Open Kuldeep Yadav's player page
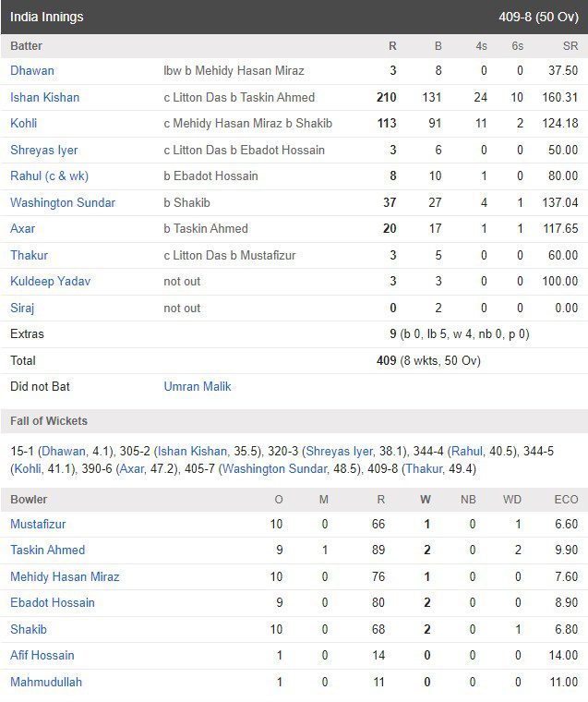 click(x=50, y=281)
